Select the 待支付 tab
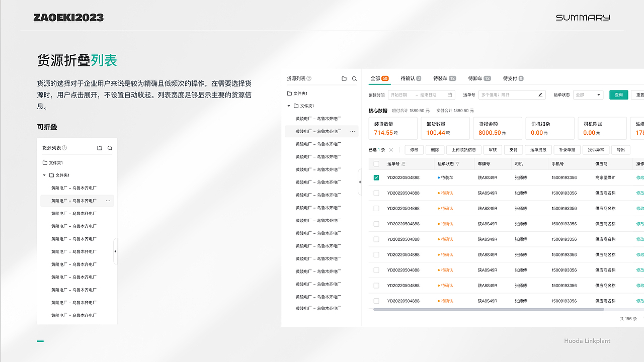This screenshot has height=362, width=644. 513,78
